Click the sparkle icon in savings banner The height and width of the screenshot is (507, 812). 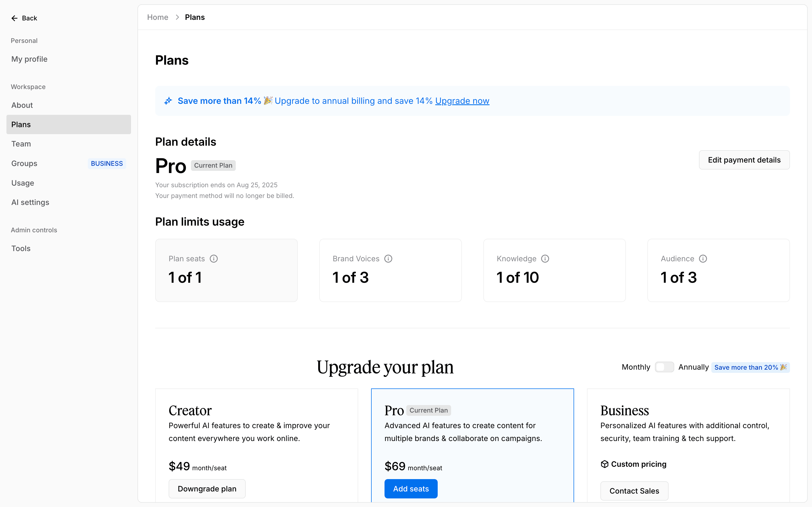click(168, 101)
